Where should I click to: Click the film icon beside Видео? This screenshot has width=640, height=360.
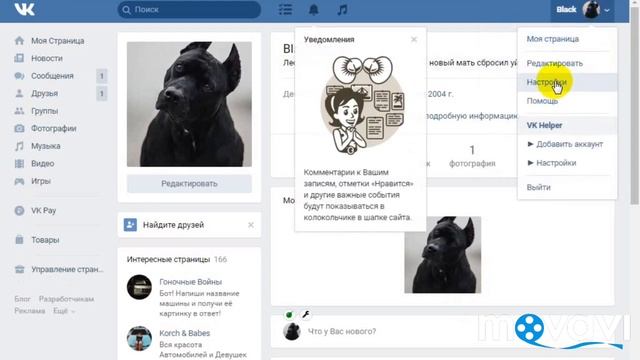click(x=19, y=164)
